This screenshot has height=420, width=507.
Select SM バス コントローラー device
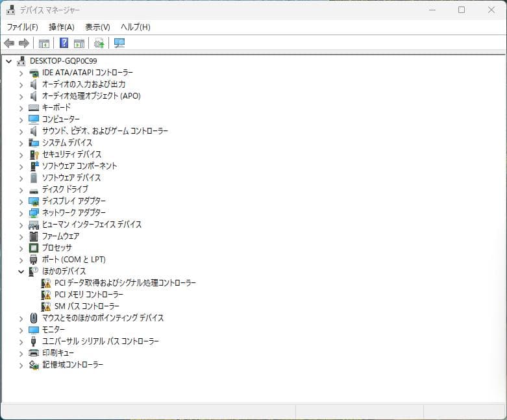87,306
